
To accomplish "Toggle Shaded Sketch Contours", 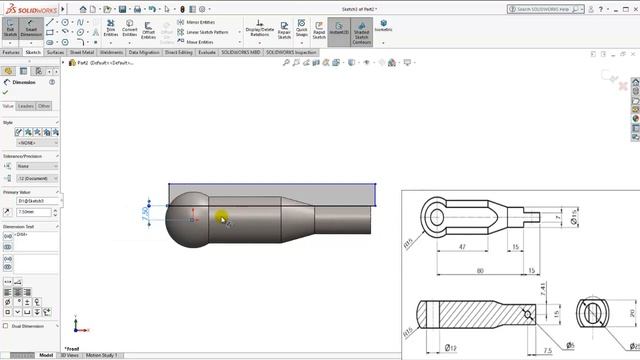I will coord(362,32).
